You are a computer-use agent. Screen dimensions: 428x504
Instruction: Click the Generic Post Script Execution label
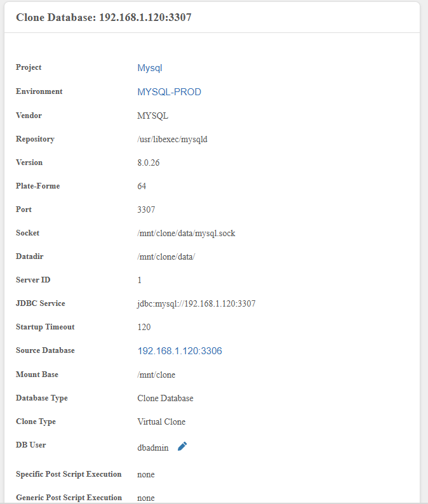click(69, 498)
